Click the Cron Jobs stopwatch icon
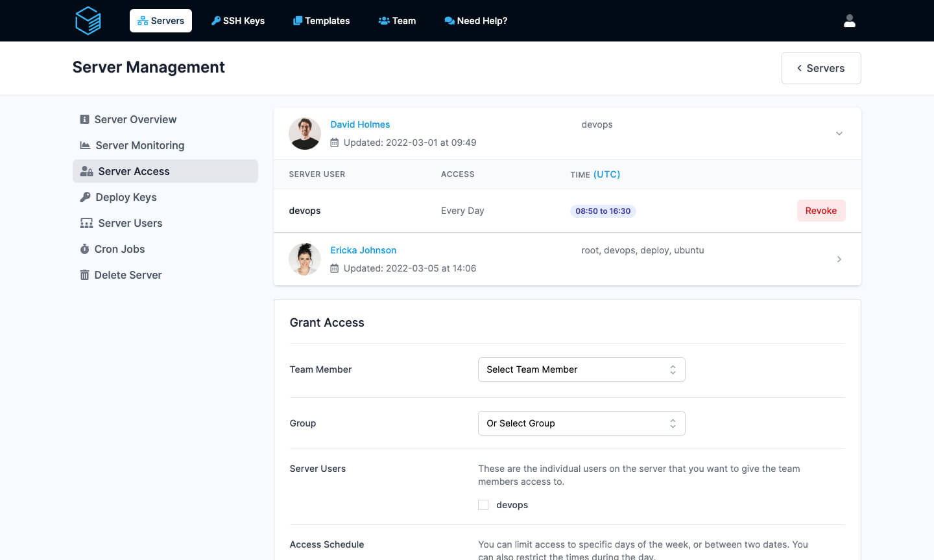The width and height of the screenshot is (934, 560). pos(84,249)
